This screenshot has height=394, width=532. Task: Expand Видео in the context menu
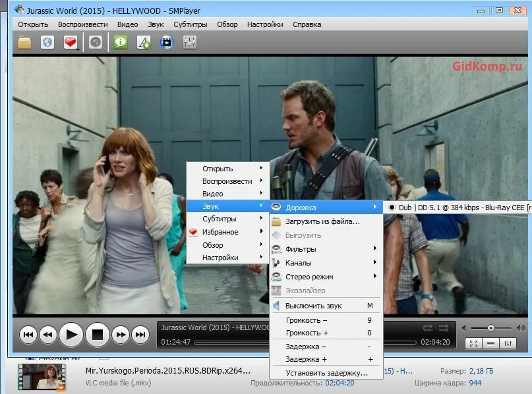coord(227,194)
